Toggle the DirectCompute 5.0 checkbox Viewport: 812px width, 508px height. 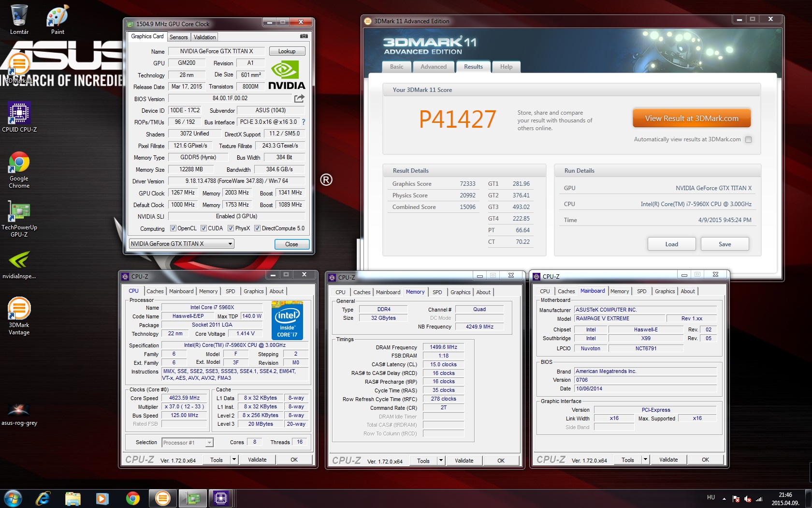coord(258,228)
